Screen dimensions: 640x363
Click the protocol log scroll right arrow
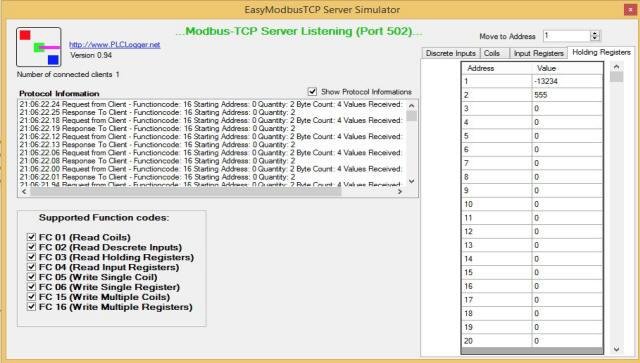click(x=400, y=192)
